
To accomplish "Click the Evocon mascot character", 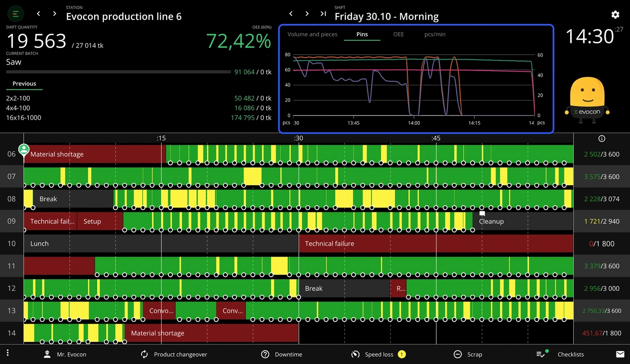I will [x=587, y=100].
